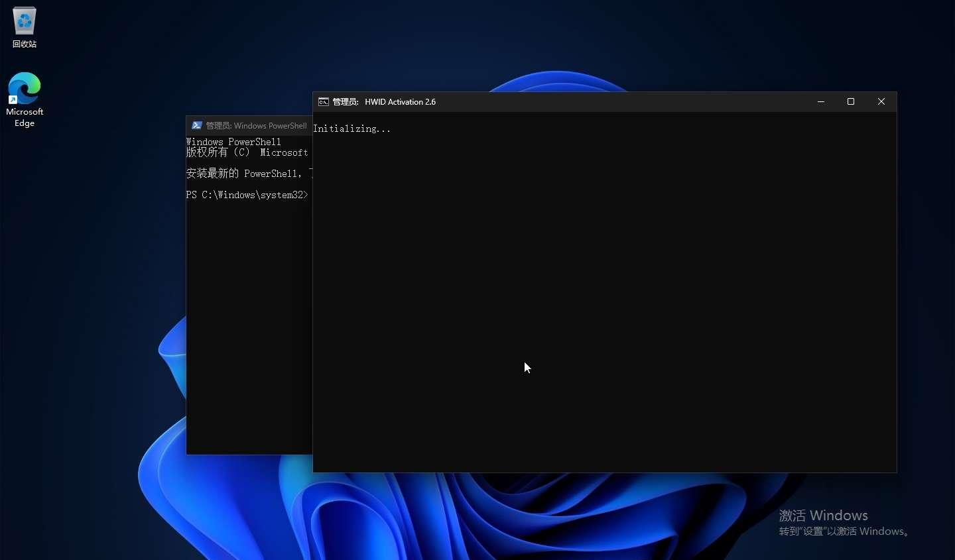This screenshot has width=955, height=560.
Task: Click the 'Initializing...' text in the console
Action: (x=352, y=129)
